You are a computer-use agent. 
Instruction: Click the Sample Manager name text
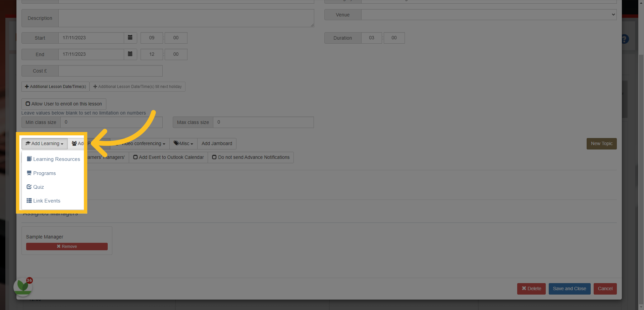(45, 237)
